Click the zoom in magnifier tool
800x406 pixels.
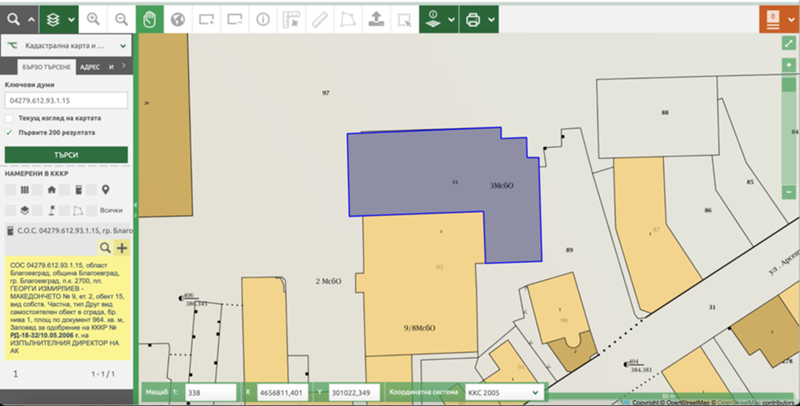pos(93,19)
